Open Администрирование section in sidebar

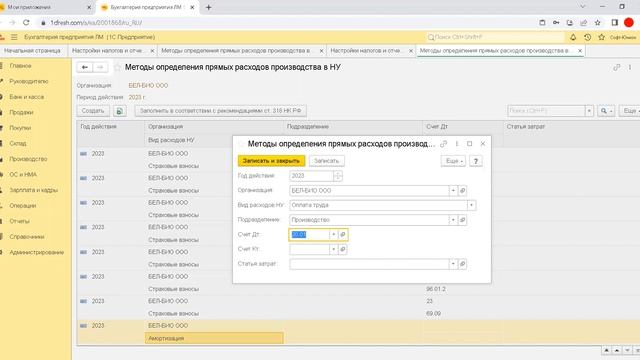click(37, 252)
